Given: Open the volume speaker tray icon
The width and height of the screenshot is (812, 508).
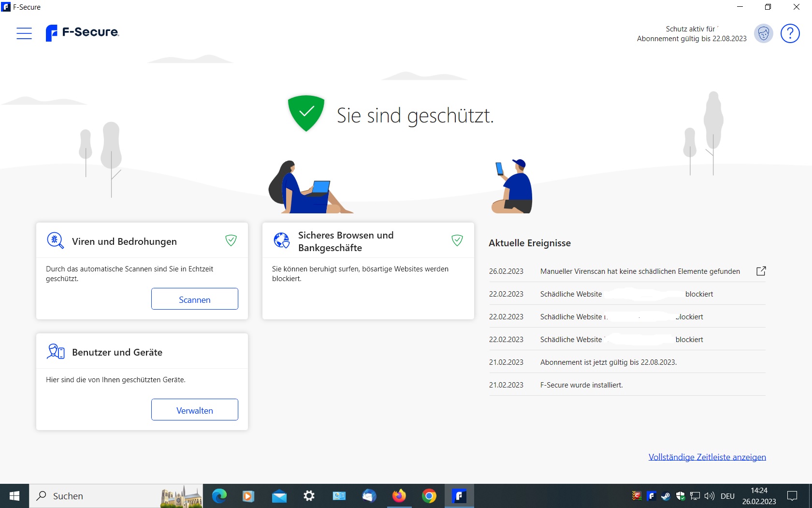Looking at the screenshot, I should pyautogui.click(x=710, y=496).
